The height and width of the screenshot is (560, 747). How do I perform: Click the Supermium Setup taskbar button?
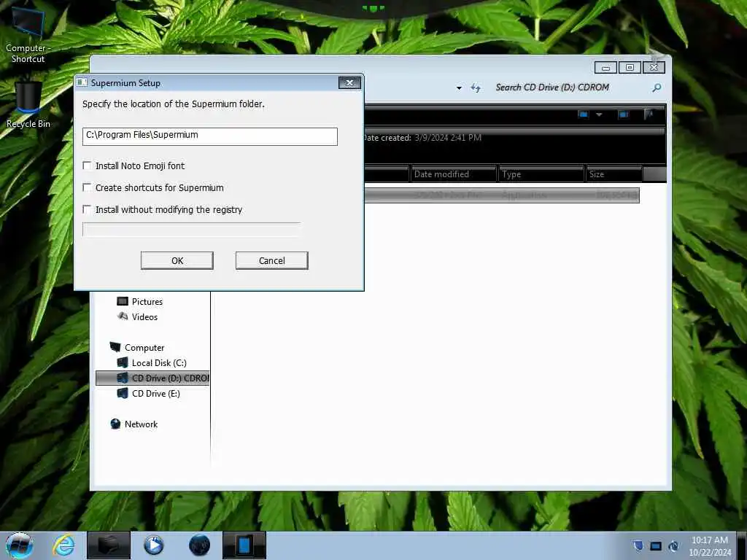point(244,545)
